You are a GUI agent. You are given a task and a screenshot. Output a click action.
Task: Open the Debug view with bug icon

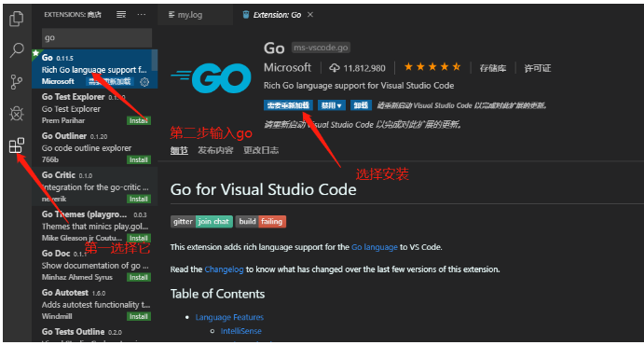(x=17, y=114)
